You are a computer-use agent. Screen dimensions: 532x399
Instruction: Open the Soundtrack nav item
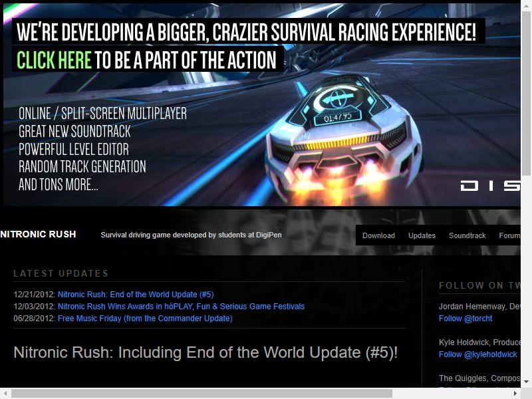pos(467,235)
